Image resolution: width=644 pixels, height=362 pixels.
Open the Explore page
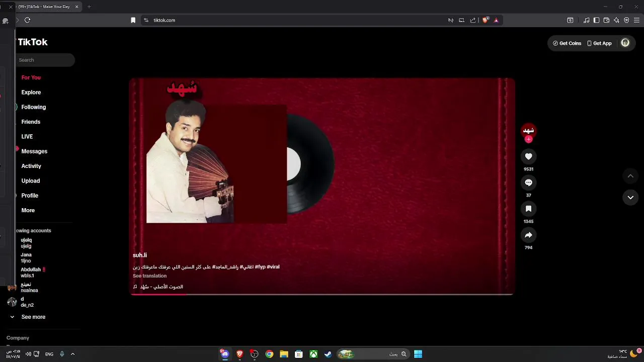[31, 92]
